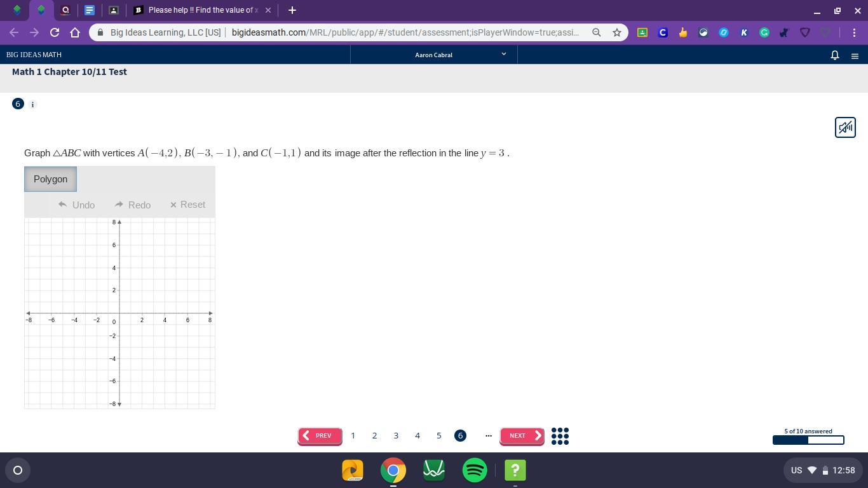Launch Spotify from the shelf
The image size is (868, 488).
pyautogui.click(x=475, y=470)
